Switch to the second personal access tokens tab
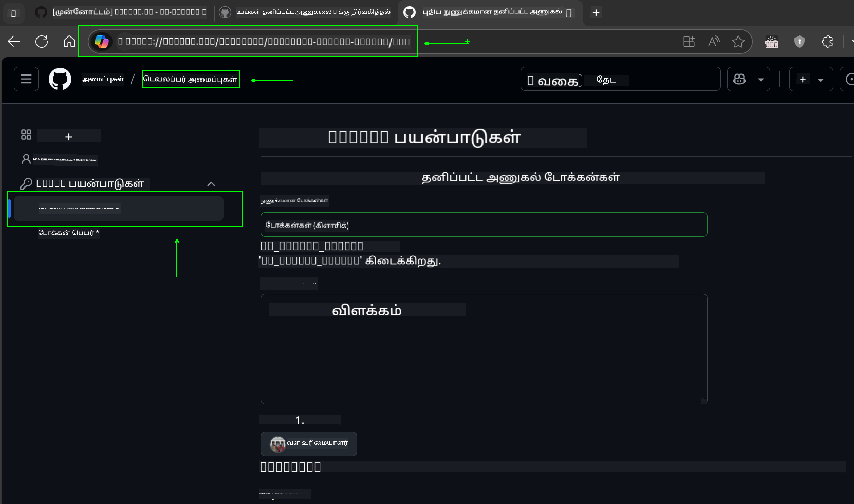The height and width of the screenshot is (504, 854). [306, 12]
